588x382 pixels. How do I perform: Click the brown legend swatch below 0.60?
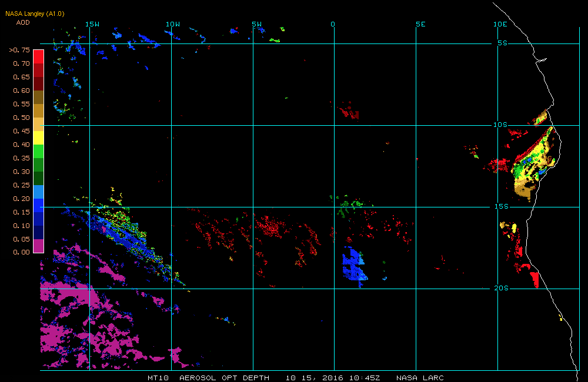[39, 97]
